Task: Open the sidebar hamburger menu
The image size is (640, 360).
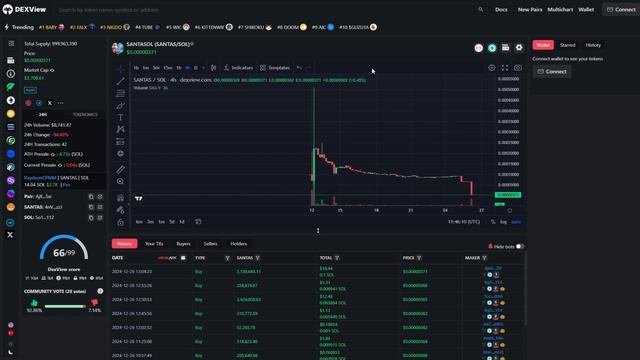Action: pos(11,44)
